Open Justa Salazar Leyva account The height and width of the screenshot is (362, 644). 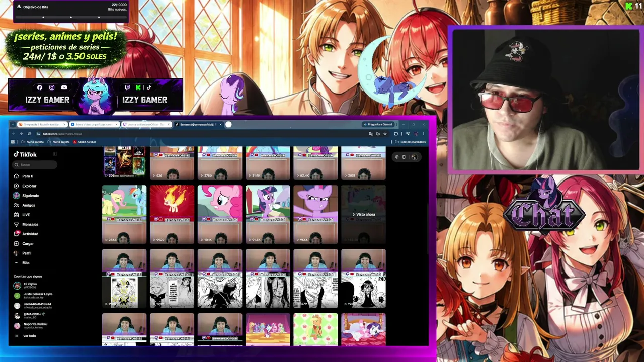(x=33, y=295)
